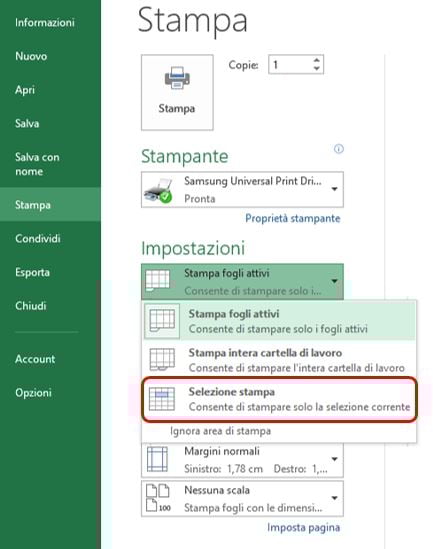Click the Nessuna scala pages icon

pos(158,498)
